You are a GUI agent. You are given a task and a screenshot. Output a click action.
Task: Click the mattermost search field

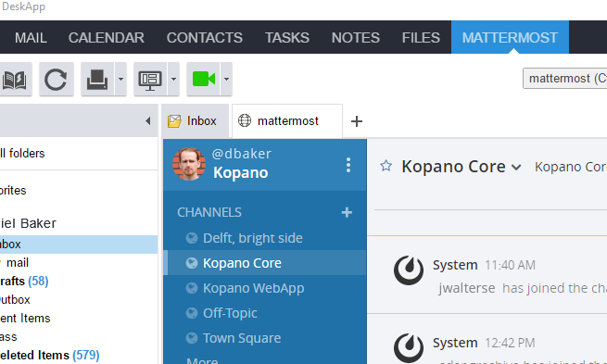point(564,79)
